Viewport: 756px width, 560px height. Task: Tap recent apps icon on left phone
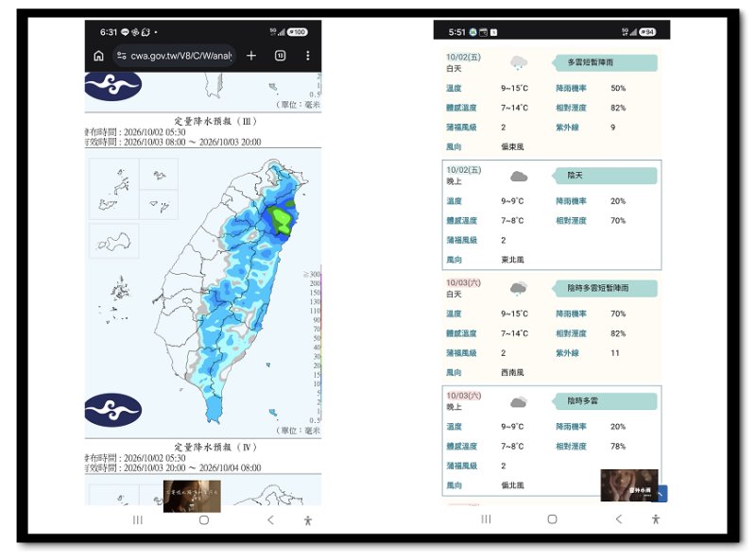138,520
